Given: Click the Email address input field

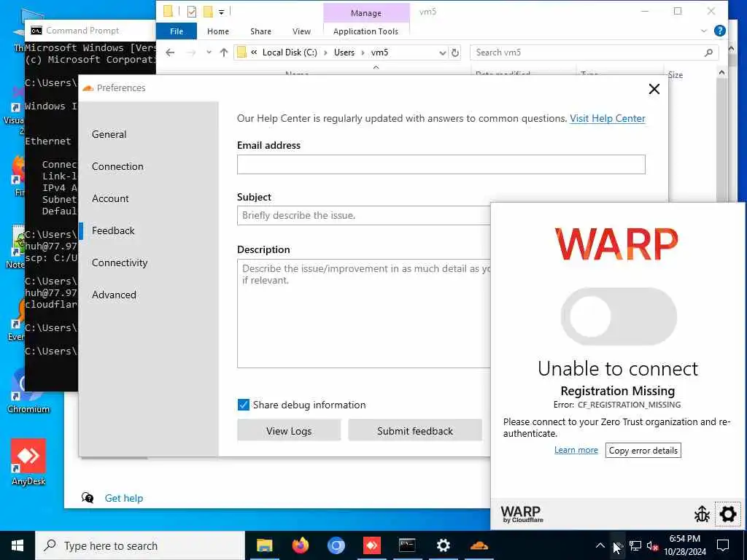Looking at the screenshot, I should pyautogui.click(x=441, y=164).
